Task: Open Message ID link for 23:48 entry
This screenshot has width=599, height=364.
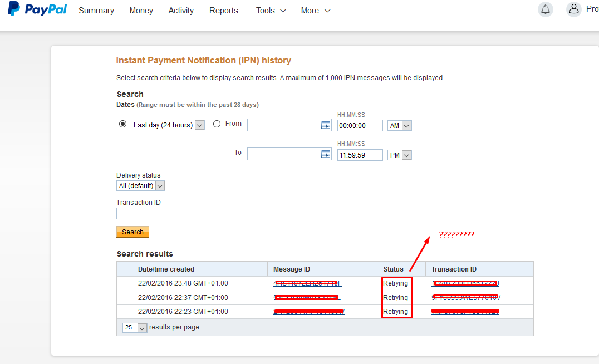Action: tap(307, 283)
